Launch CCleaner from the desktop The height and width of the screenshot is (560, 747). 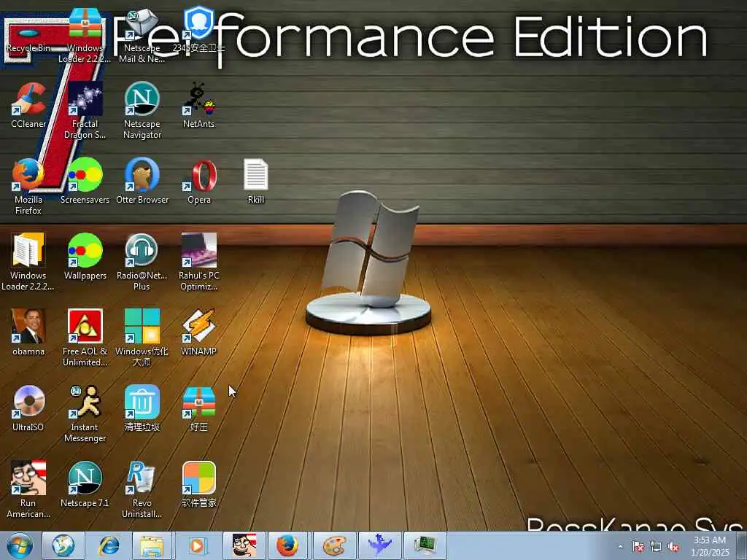(x=28, y=105)
